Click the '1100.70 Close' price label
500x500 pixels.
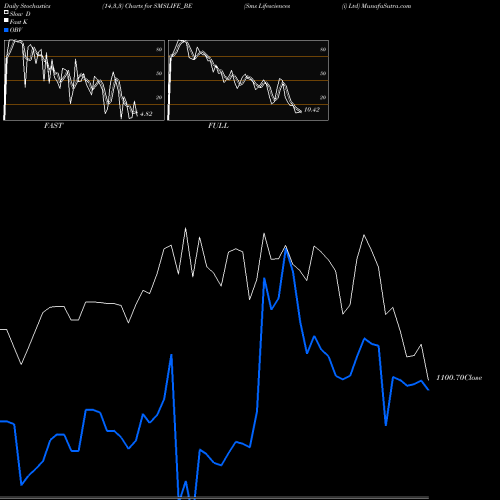(459, 378)
